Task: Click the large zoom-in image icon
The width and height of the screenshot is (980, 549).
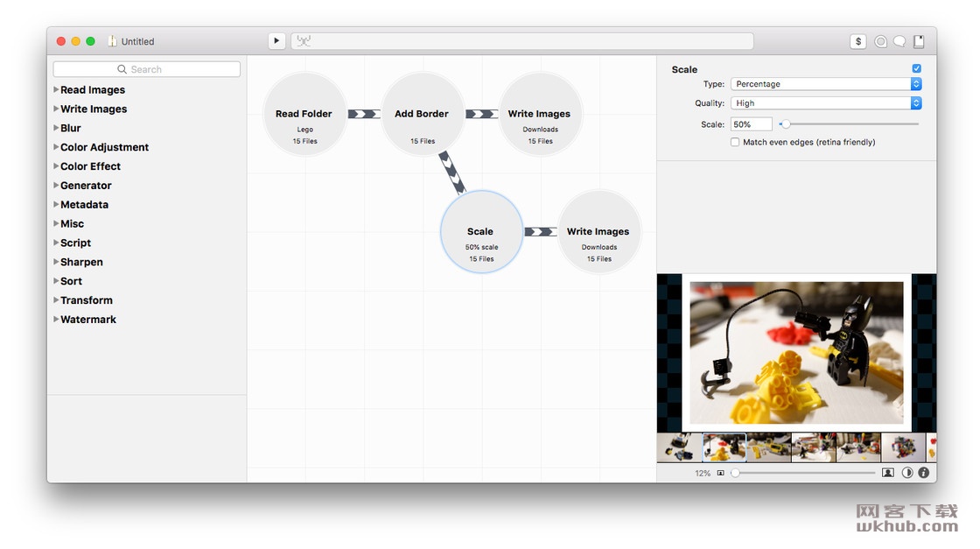Action: (x=887, y=473)
